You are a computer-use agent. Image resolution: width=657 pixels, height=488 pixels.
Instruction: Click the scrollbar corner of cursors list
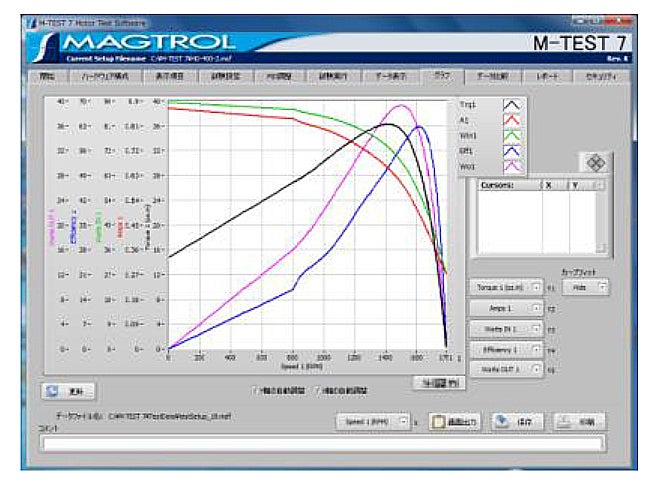[x=600, y=248]
